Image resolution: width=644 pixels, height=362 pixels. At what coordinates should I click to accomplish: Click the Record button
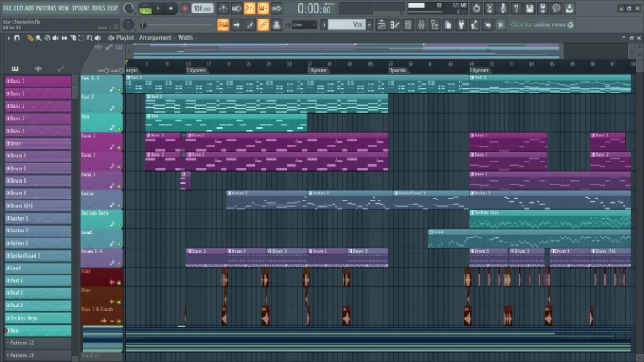pos(185,8)
